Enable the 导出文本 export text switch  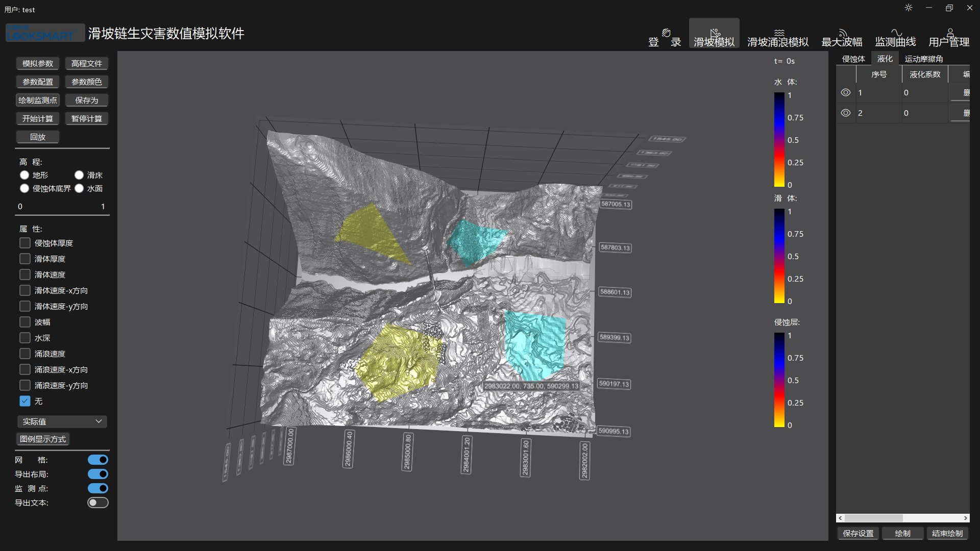click(97, 503)
